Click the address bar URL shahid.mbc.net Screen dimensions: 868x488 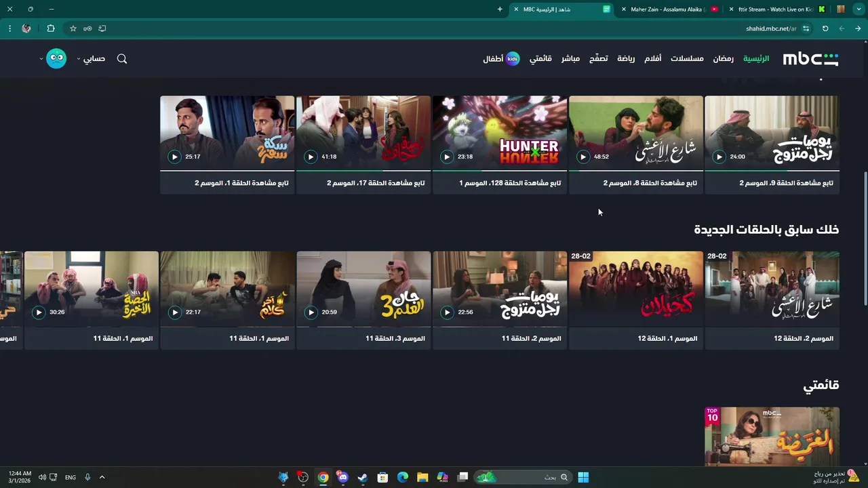(x=771, y=28)
